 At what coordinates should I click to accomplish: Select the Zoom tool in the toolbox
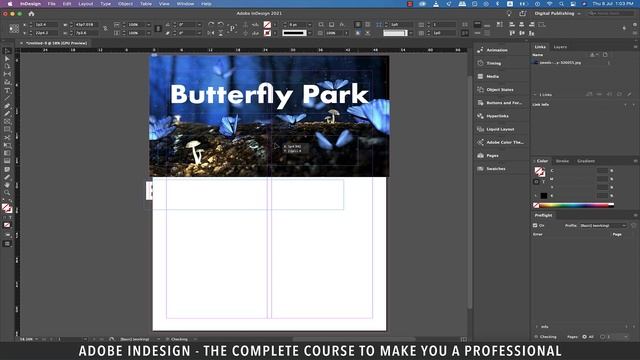pyautogui.click(x=7, y=193)
